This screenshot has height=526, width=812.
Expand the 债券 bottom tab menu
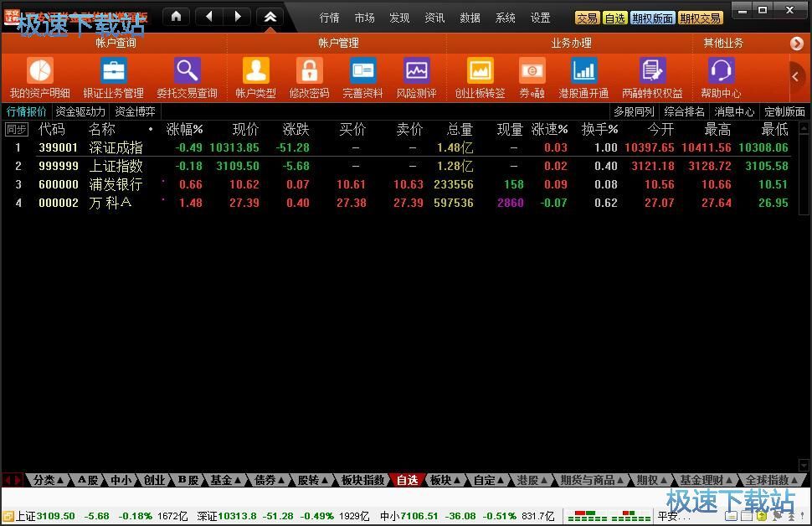click(x=270, y=481)
